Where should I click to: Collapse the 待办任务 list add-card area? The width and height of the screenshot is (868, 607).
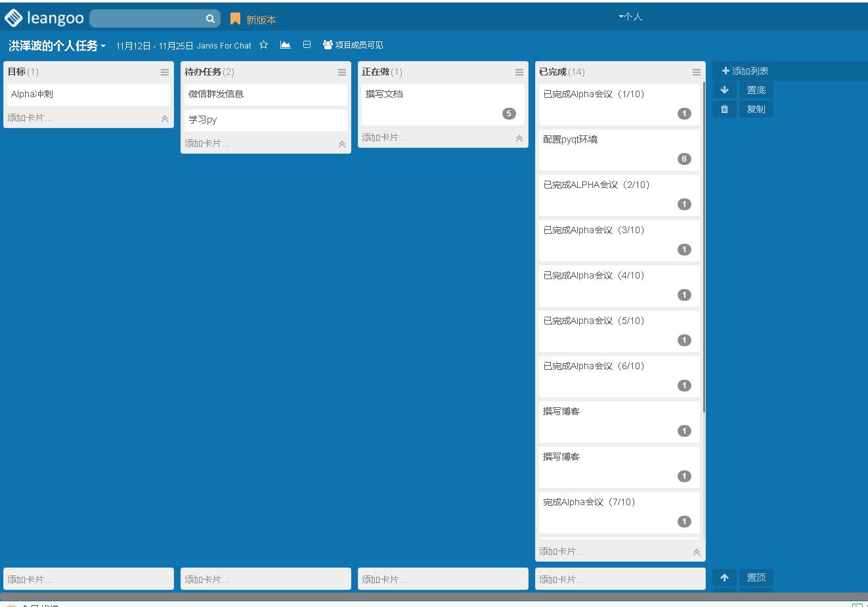coord(342,145)
